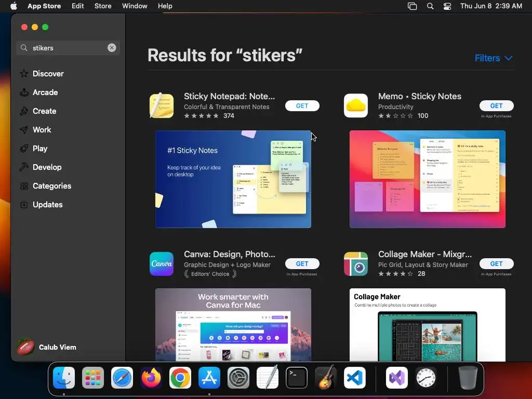Open Terminal from the Dock
The image size is (532, 399).
[x=297, y=378]
